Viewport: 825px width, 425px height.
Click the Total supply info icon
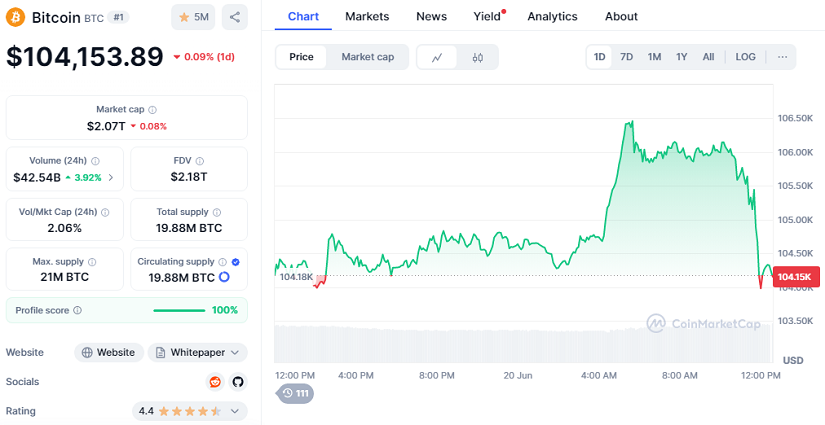(217, 212)
